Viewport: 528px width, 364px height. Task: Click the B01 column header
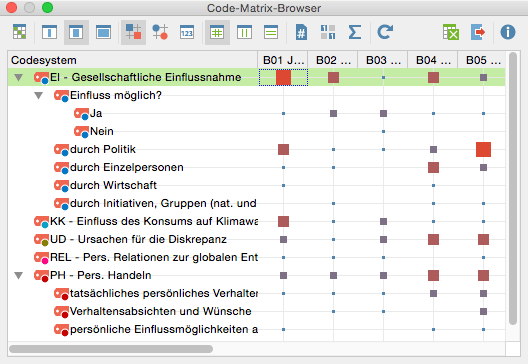pos(283,60)
